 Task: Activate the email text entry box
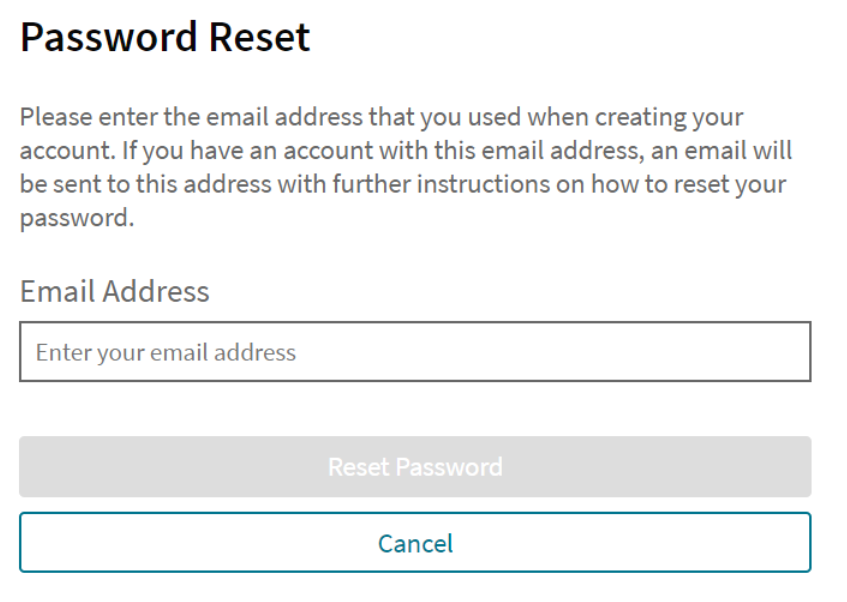click(415, 352)
